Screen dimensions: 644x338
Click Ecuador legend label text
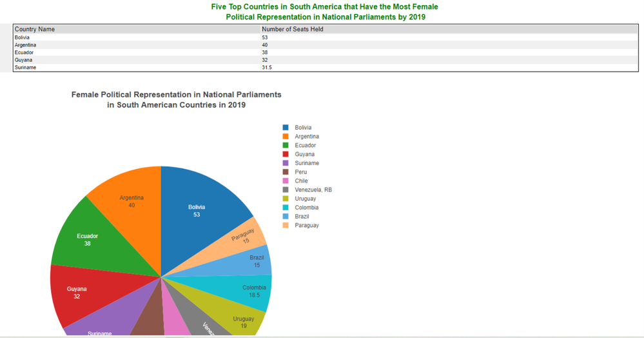point(305,145)
